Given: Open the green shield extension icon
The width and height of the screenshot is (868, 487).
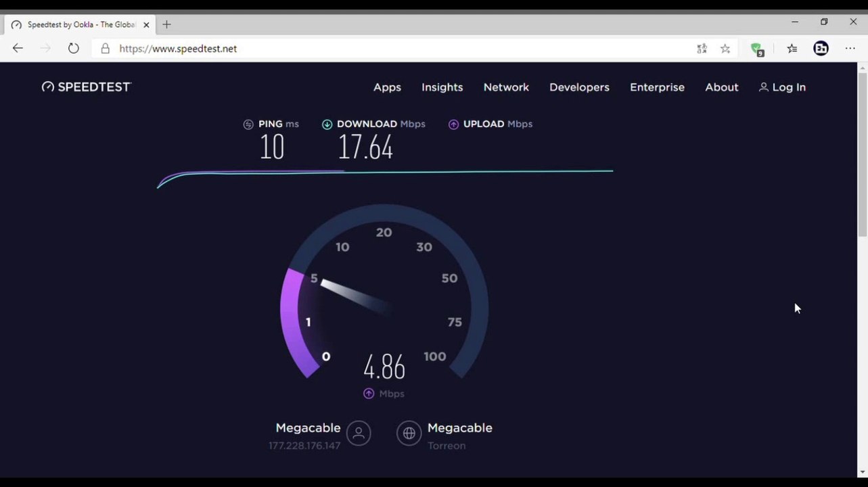Looking at the screenshot, I should (x=757, y=49).
